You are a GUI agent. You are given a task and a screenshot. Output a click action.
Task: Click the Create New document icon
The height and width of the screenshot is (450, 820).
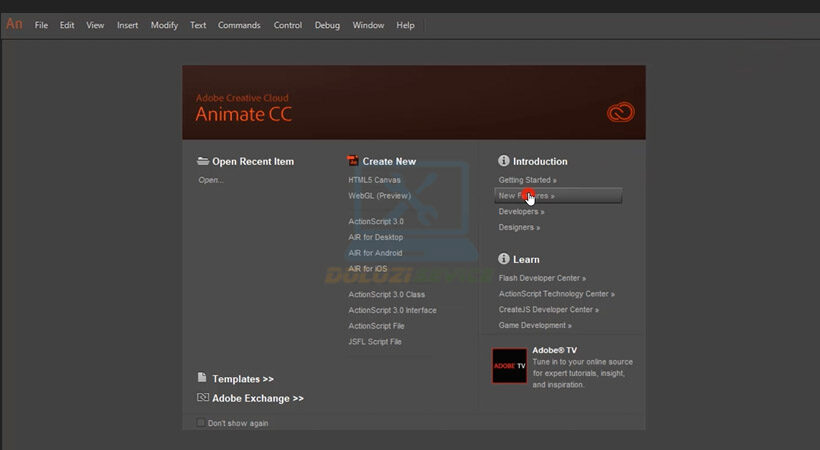pos(352,161)
